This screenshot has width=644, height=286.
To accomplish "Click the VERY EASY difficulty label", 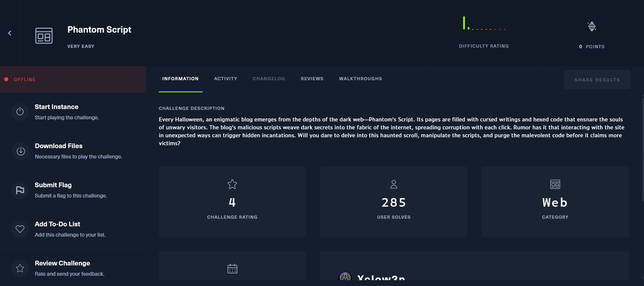I will [81, 46].
